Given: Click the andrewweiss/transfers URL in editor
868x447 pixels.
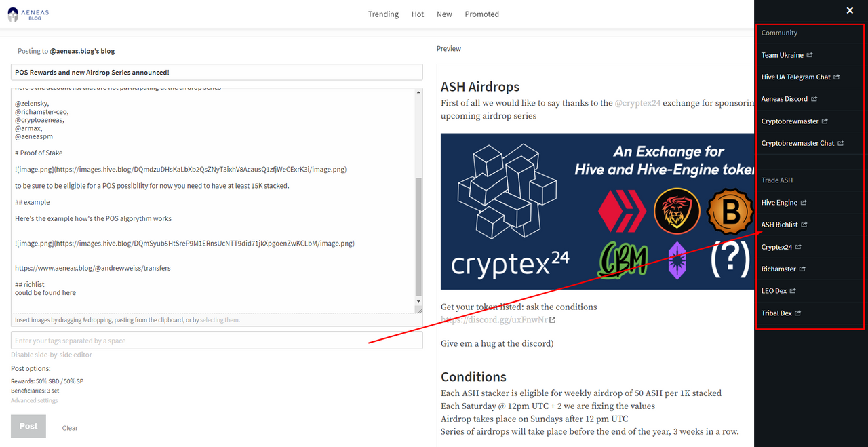Looking at the screenshot, I should [93, 268].
